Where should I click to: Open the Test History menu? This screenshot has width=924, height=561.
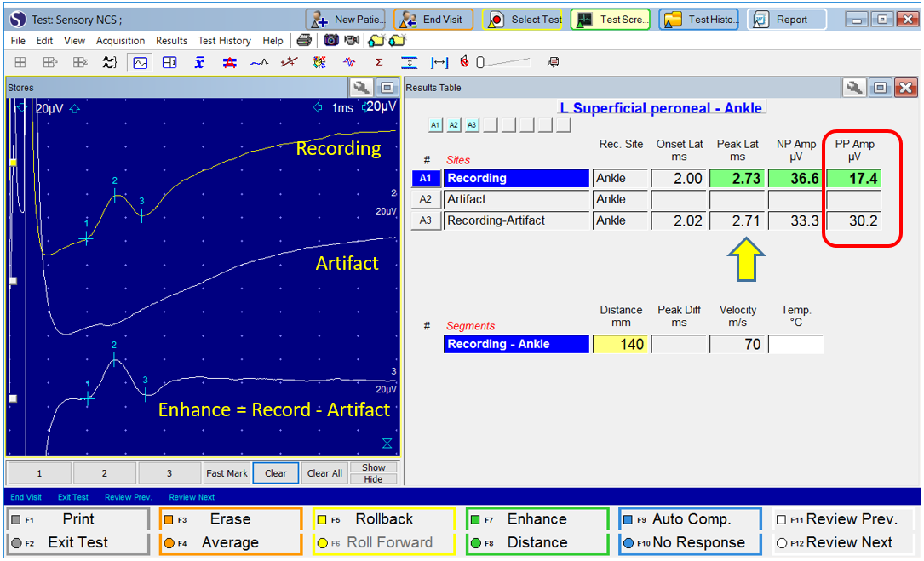click(224, 41)
